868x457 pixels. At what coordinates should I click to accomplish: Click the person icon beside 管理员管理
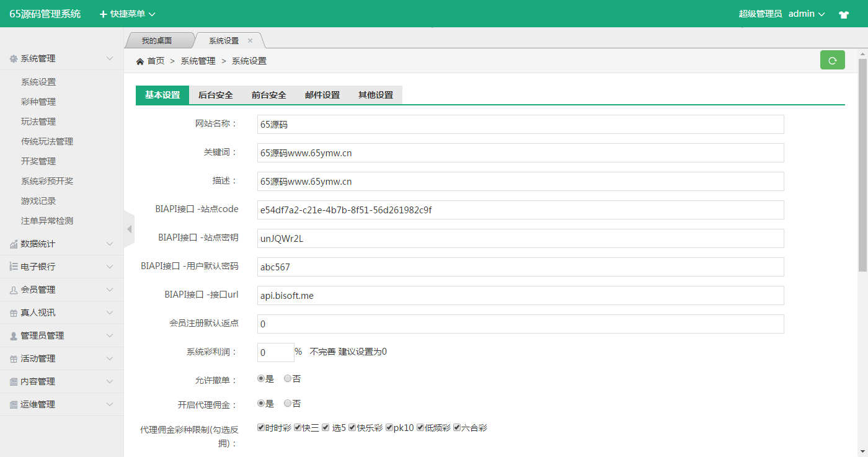click(x=14, y=336)
